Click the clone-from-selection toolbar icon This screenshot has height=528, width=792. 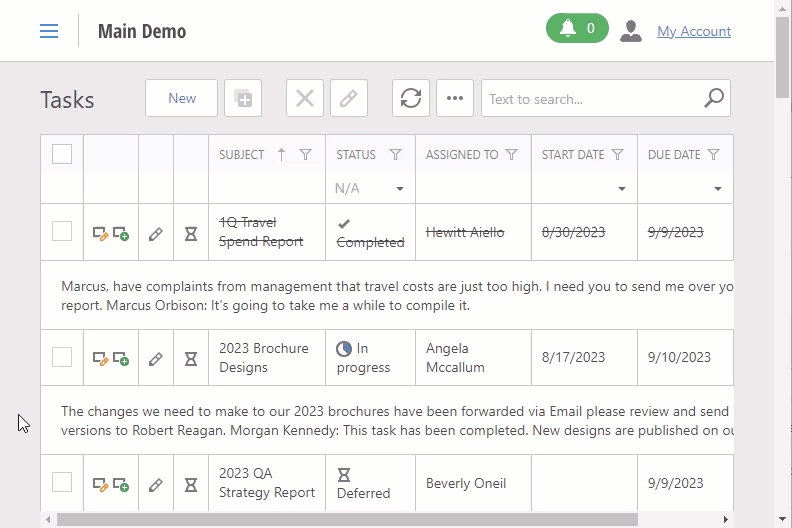pyautogui.click(x=243, y=98)
